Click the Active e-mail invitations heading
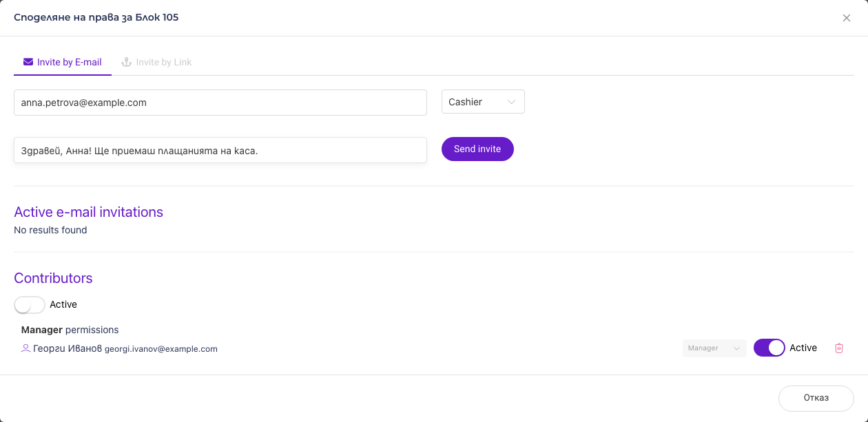868x422 pixels. pyautogui.click(x=89, y=212)
